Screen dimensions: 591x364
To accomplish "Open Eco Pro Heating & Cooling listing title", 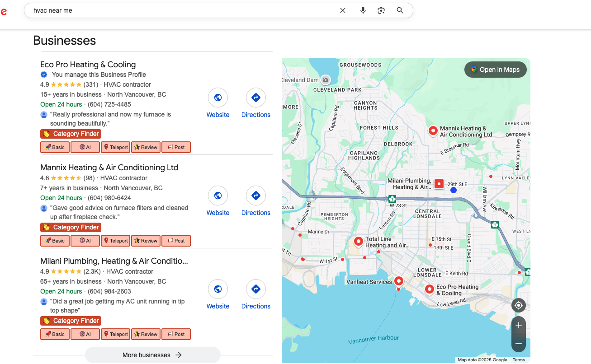I will point(88,65).
